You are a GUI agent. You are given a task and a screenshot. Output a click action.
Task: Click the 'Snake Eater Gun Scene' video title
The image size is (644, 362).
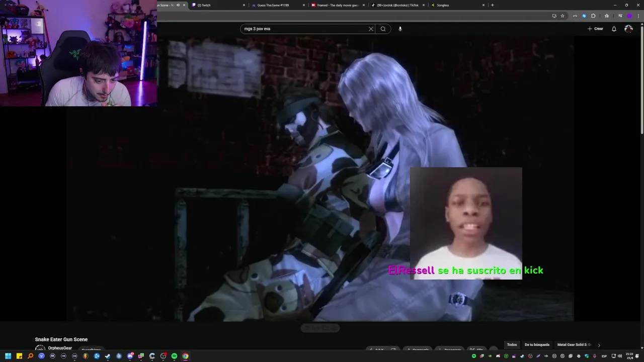61,339
